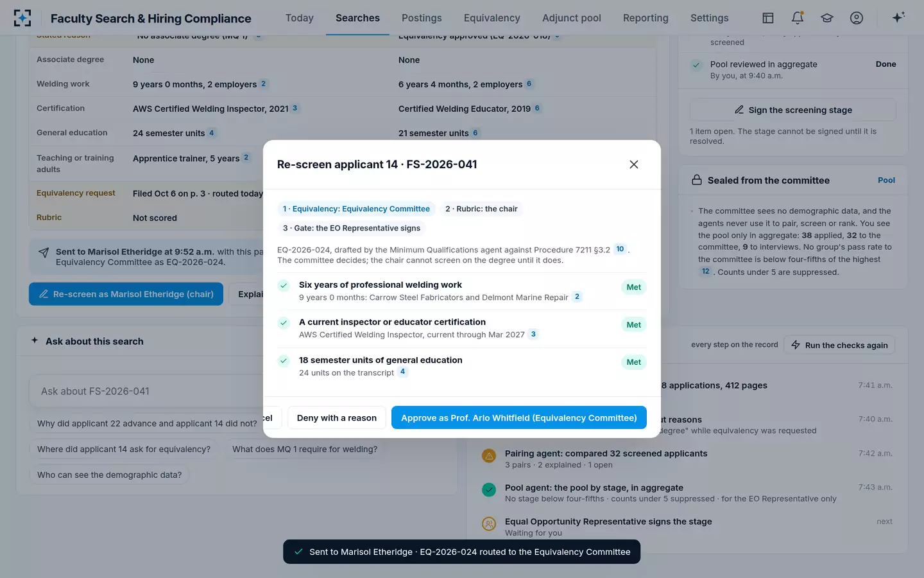924x578 pixels.
Task: Click the green check icon on the Pool agent step
Action: [489, 490]
